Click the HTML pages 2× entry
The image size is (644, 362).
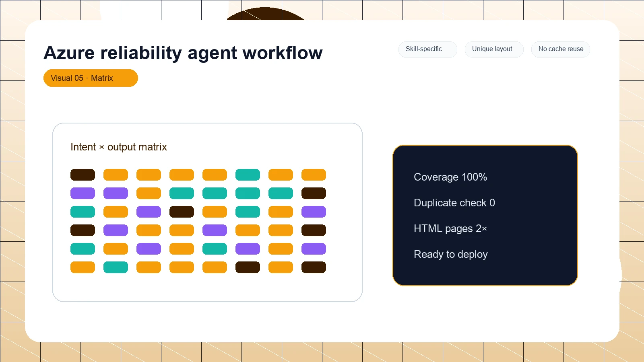tap(450, 228)
